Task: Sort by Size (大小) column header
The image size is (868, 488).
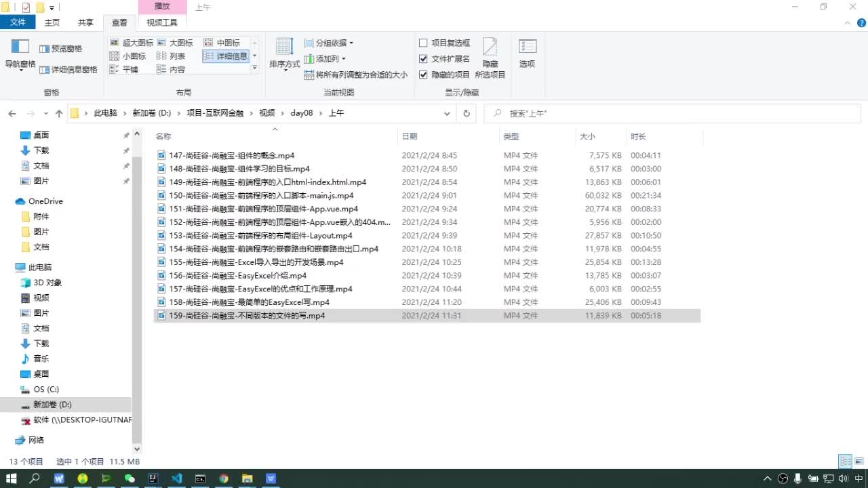Action: pos(600,136)
